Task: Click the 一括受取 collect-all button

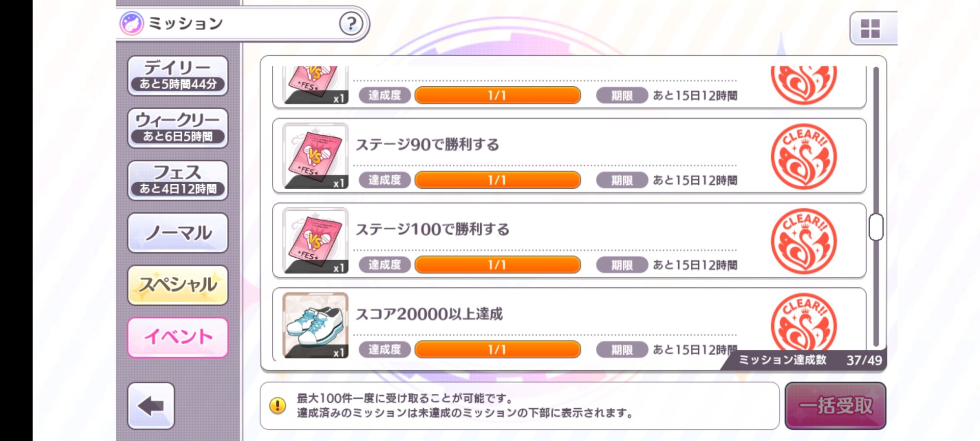Action: point(835,406)
